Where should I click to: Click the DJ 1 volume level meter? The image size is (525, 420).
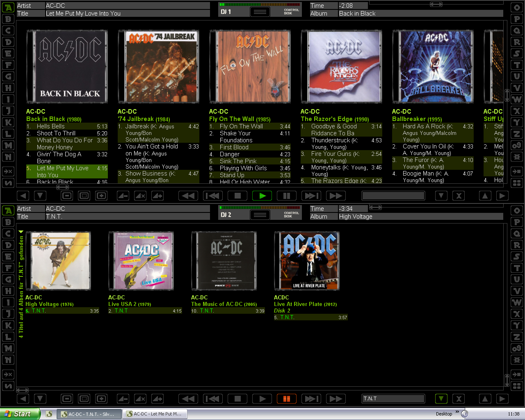click(260, 5)
